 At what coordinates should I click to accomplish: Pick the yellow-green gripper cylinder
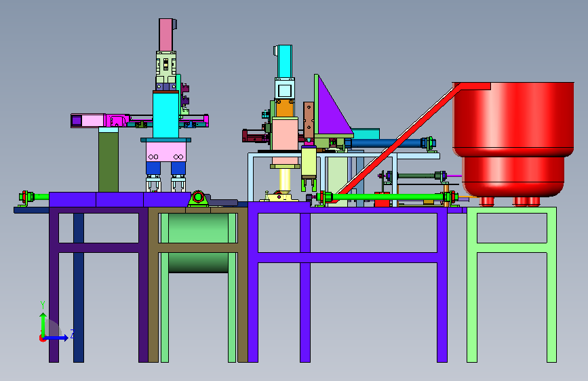(x=309, y=163)
